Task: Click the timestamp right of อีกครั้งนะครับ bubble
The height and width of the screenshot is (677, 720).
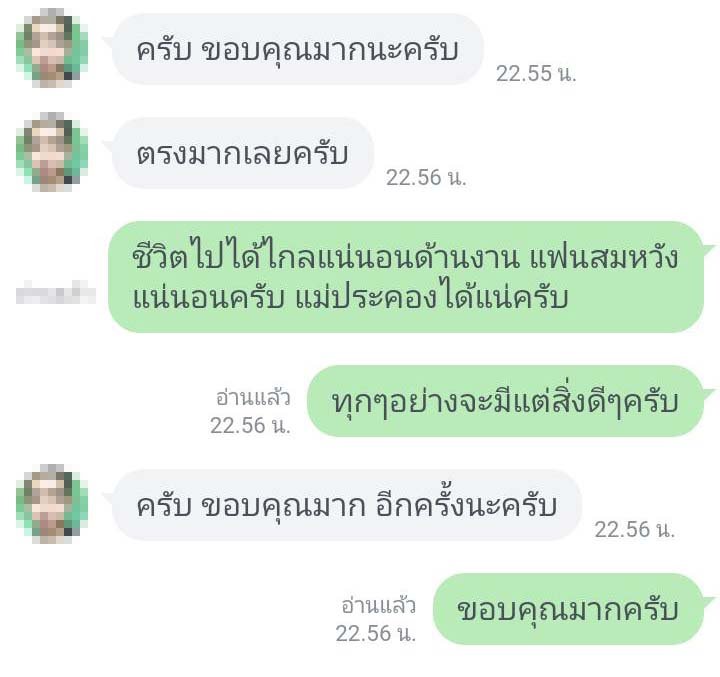Action: click(635, 530)
